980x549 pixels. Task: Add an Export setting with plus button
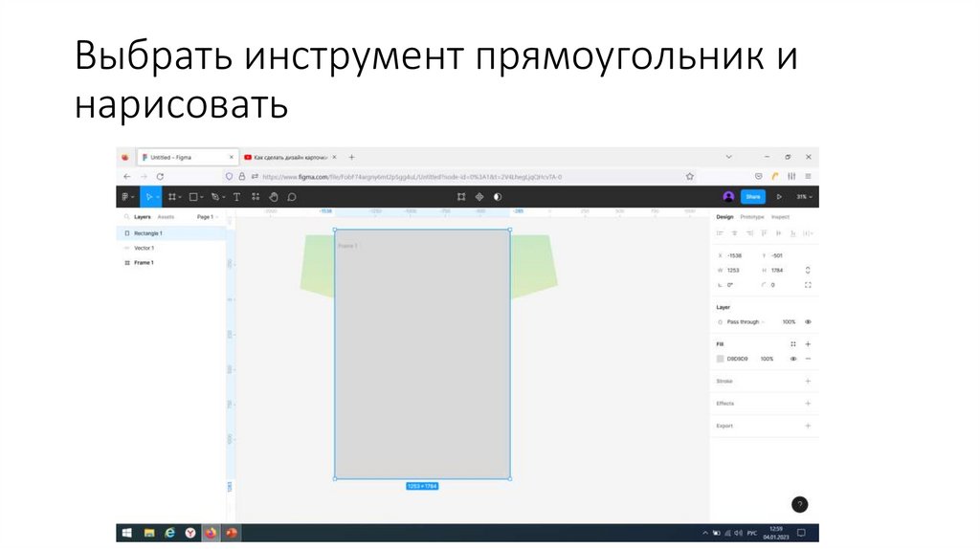click(808, 426)
